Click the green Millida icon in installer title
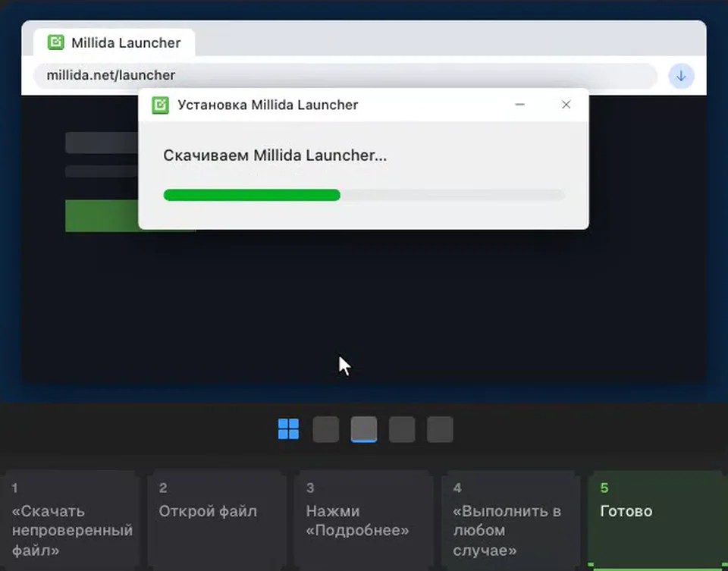Viewport: 728px width, 571px height. (x=160, y=105)
